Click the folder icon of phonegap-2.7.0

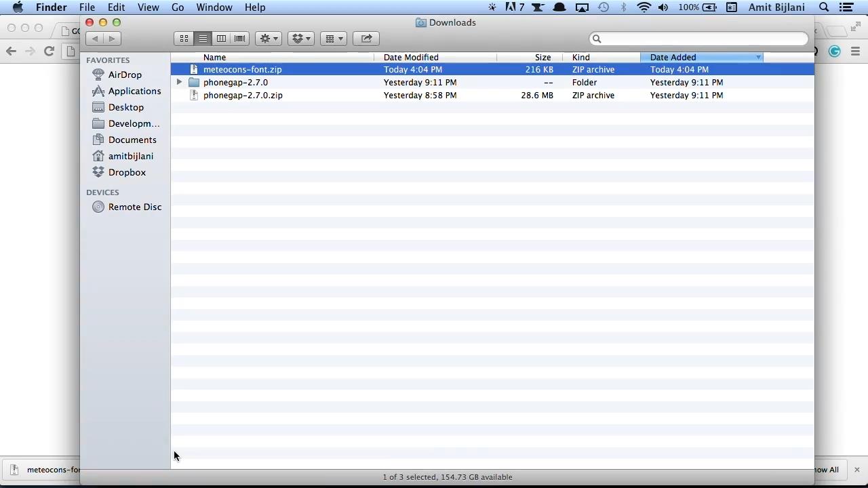tap(194, 82)
